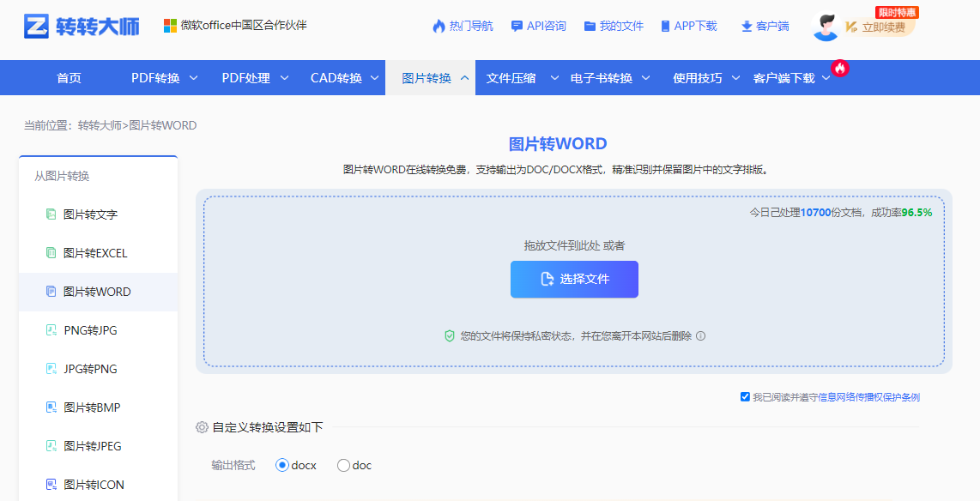Screen dimensions: 980x501
Task: Click the flame icon beside 热门导航
Action: 439,27
